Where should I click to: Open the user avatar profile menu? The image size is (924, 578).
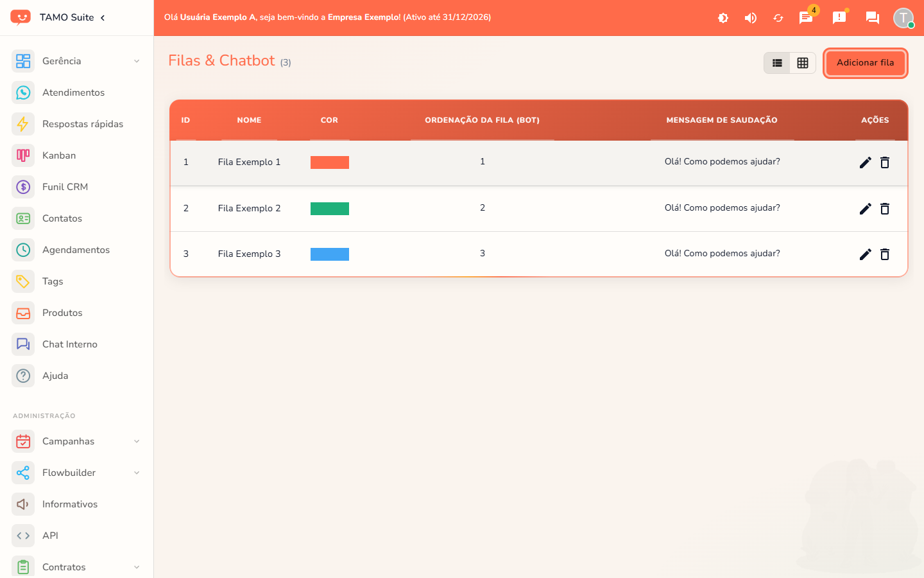[903, 18]
